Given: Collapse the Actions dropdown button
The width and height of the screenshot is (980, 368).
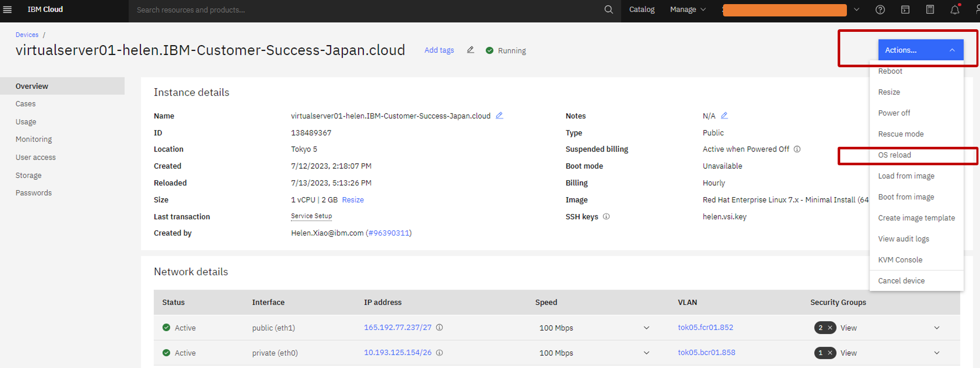Looking at the screenshot, I should pos(920,50).
